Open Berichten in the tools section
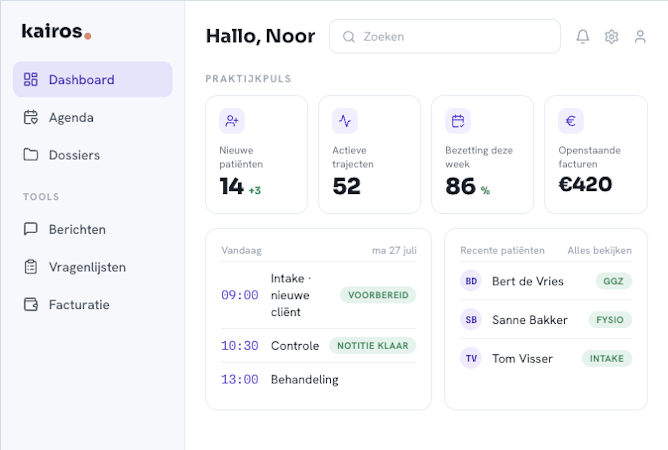The height and width of the screenshot is (450, 668). 92,229
